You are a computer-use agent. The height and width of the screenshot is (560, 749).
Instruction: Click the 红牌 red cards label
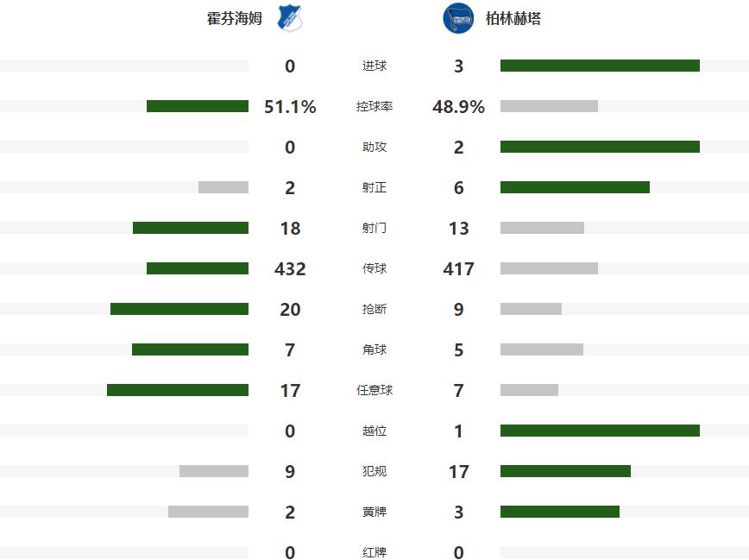[374, 552]
